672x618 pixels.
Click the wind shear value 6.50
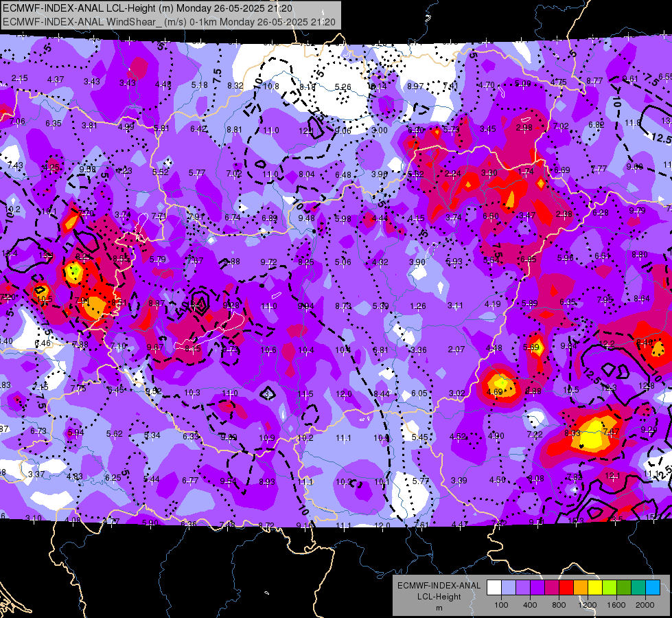click(491, 216)
